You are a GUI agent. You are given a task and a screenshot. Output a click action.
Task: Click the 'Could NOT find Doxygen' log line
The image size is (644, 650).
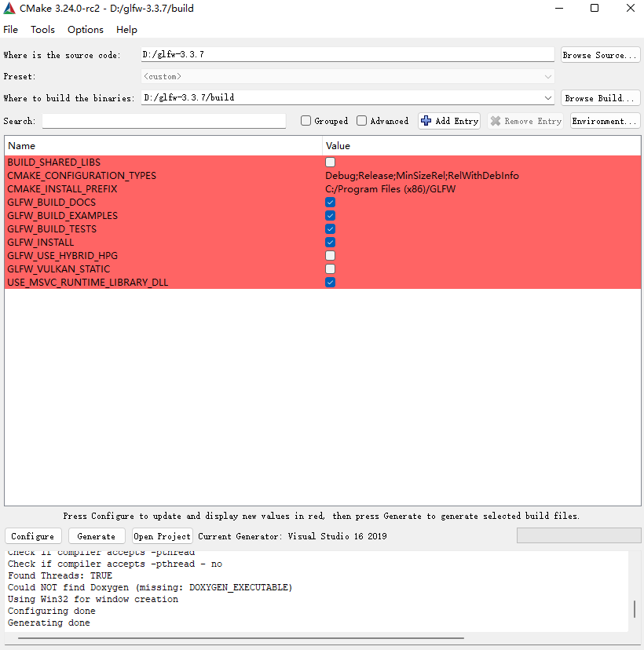(150, 587)
